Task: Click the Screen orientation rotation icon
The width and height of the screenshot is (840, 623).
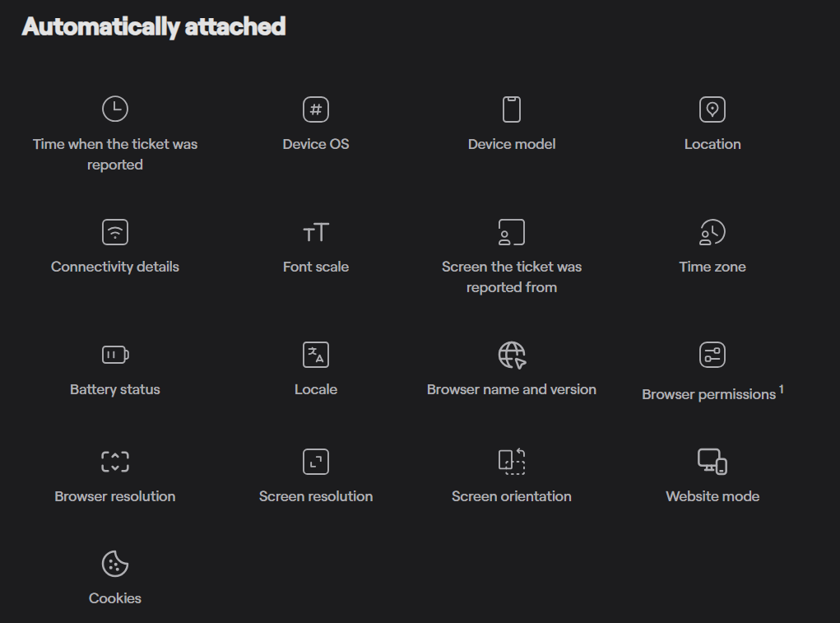Action: 511,461
